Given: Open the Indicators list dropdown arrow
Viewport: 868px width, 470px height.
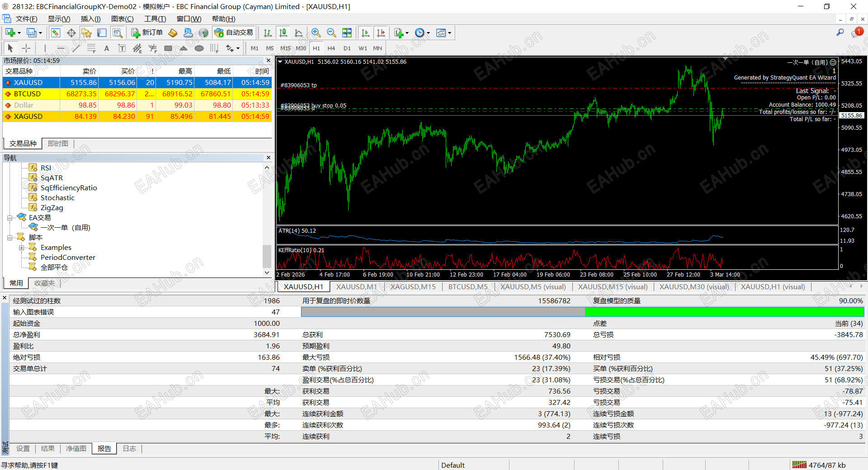Looking at the screenshot, I should [x=407, y=33].
